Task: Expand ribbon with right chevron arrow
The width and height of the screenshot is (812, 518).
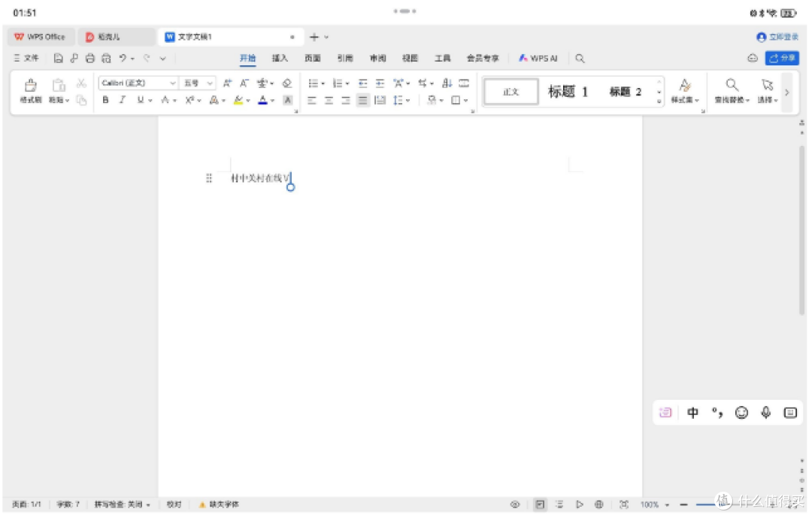Action: (787, 92)
